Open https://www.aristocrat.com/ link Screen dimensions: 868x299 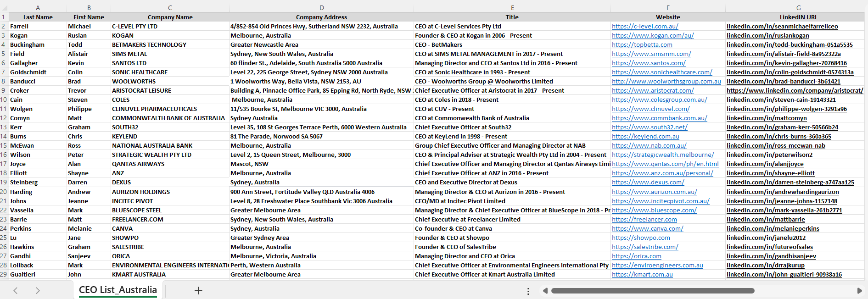click(652, 90)
